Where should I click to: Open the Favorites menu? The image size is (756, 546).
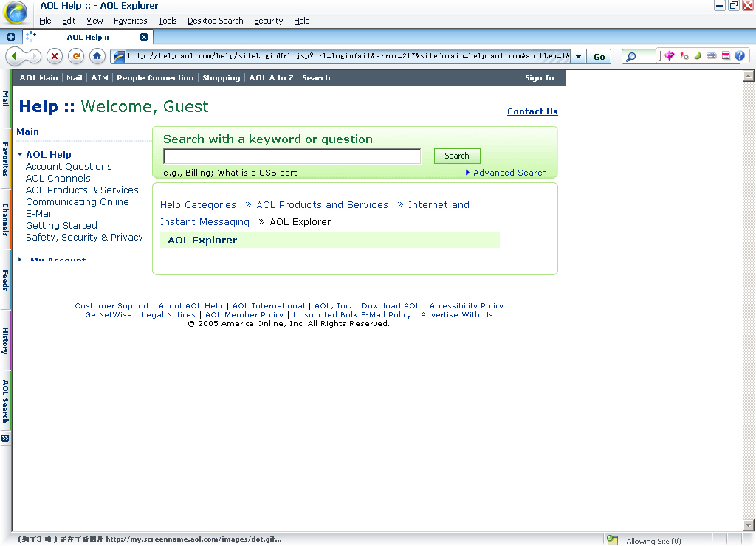130,21
